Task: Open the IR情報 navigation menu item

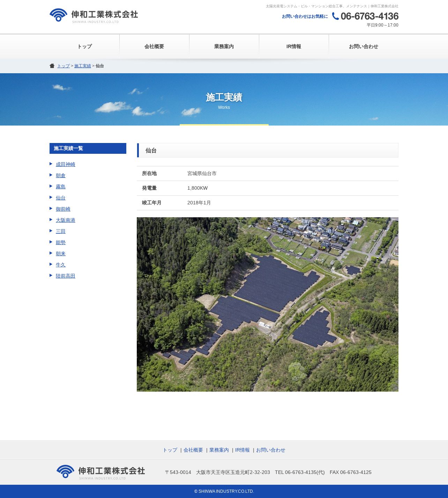Action: coord(294,46)
